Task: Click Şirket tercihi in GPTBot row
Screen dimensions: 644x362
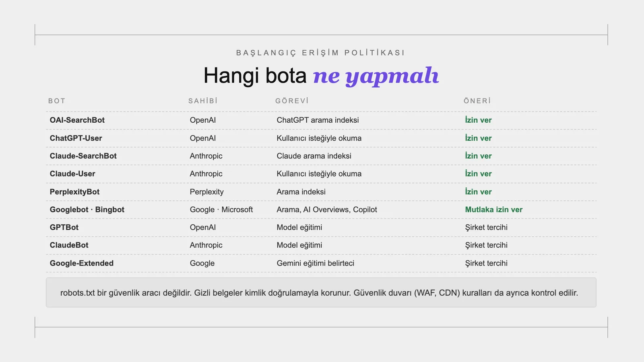Action: tap(486, 227)
